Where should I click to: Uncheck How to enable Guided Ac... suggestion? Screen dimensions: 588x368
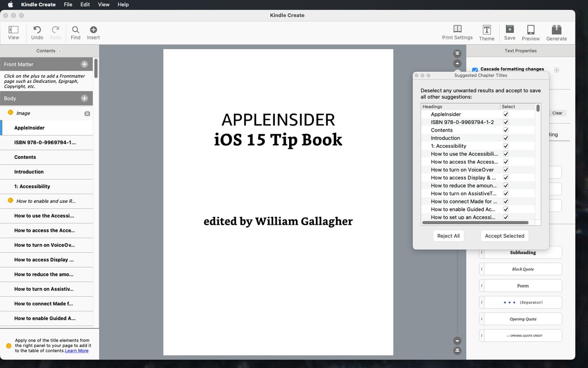point(506,209)
